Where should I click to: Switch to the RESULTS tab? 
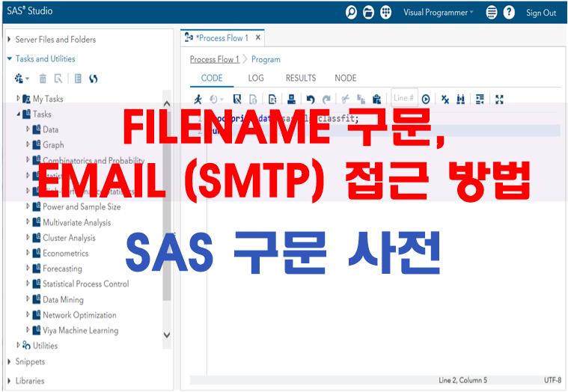301,78
